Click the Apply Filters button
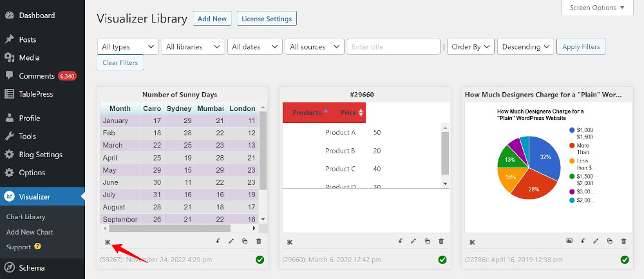This screenshot has width=644, height=279. pos(581,46)
